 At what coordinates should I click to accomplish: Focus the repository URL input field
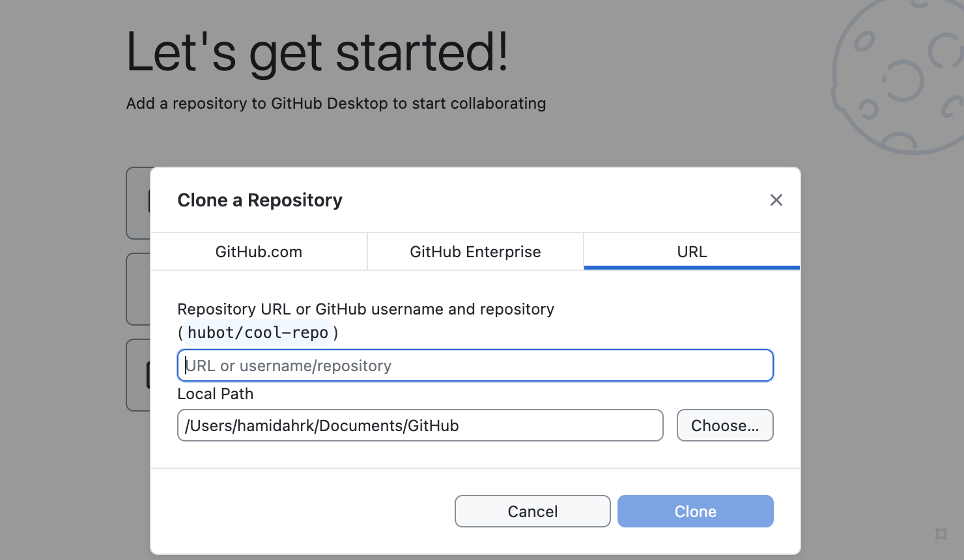click(x=475, y=365)
